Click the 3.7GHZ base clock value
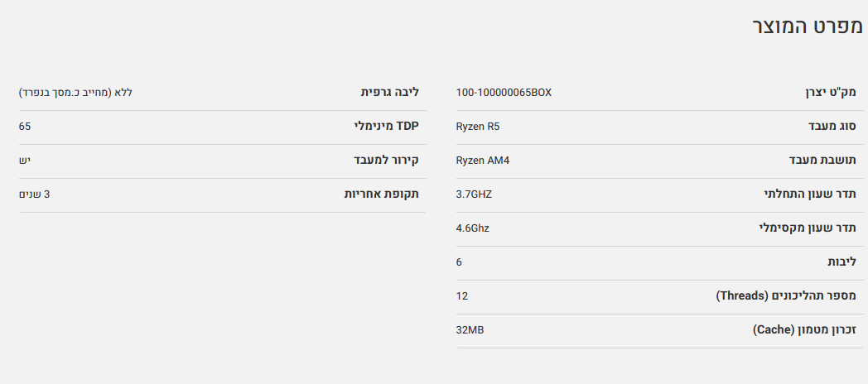The height and width of the screenshot is (384, 868). click(474, 194)
